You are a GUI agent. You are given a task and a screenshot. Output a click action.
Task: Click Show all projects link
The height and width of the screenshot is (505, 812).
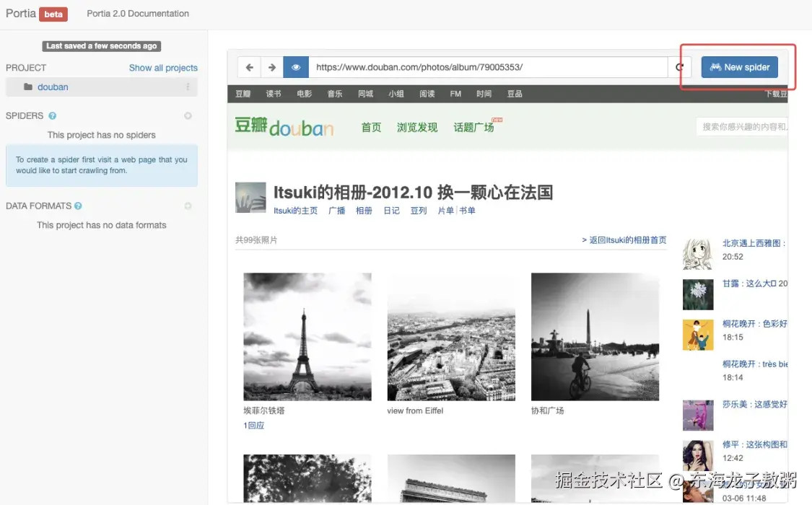[163, 68]
